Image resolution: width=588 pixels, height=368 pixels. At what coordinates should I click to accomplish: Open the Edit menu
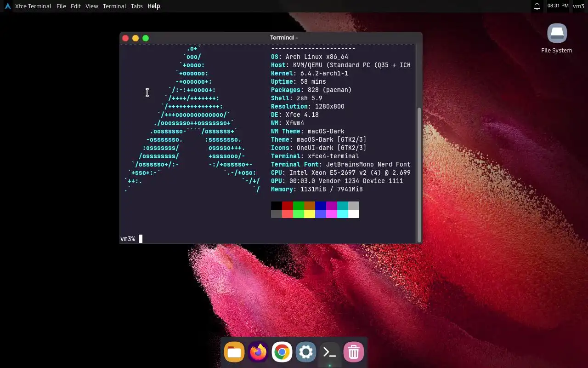coord(76,6)
